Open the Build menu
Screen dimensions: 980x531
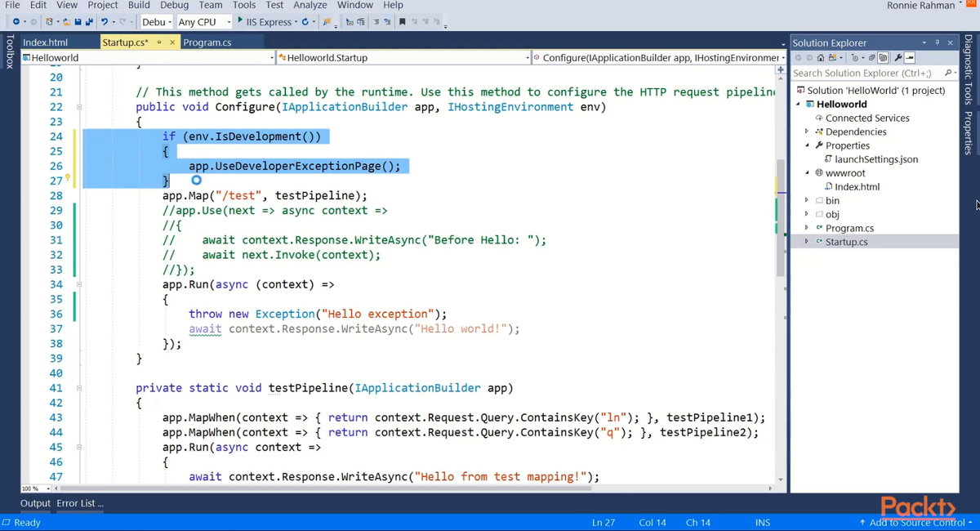139,5
